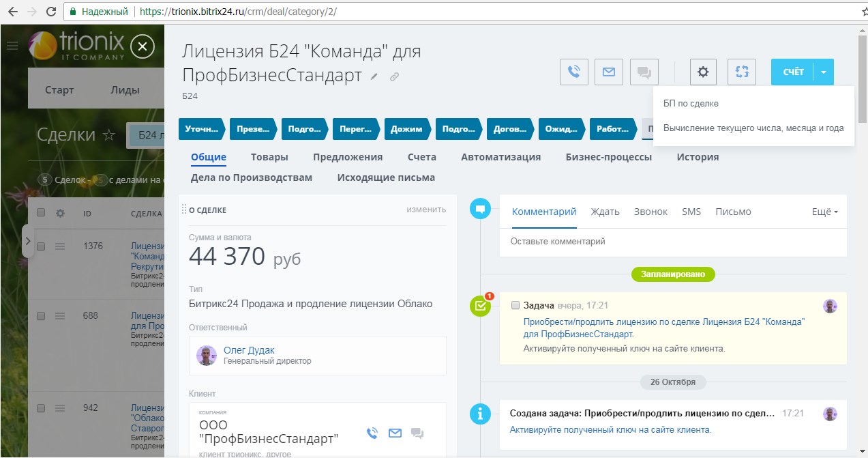The image size is (868, 458).
Task: Expand the side panel arrow tab at left
Action: click(28, 240)
